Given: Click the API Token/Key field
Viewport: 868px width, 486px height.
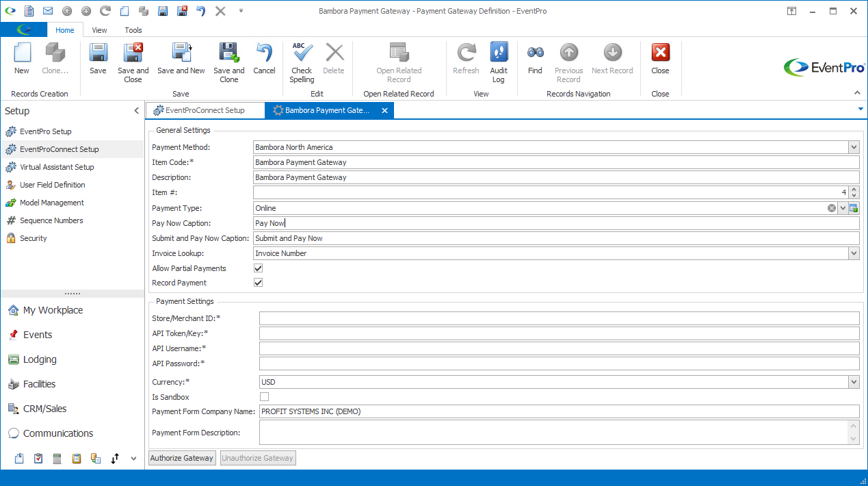Looking at the screenshot, I should [x=559, y=333].
